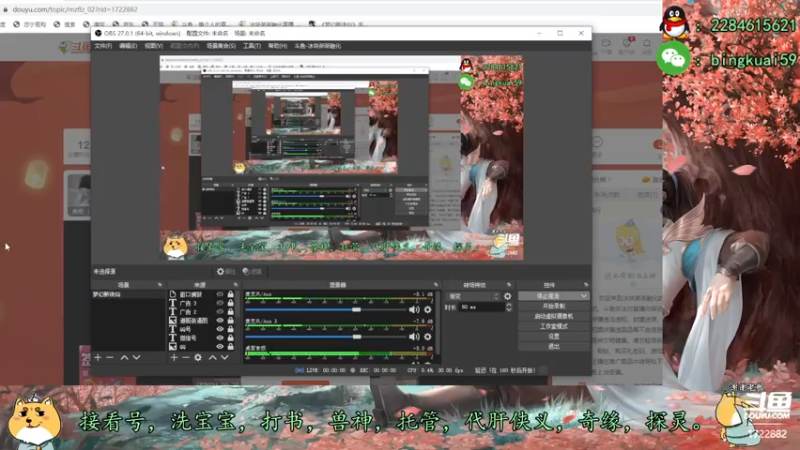Open source properties gear in sources toolbar
Screen dimensions: 800x450
coord(198,358)
